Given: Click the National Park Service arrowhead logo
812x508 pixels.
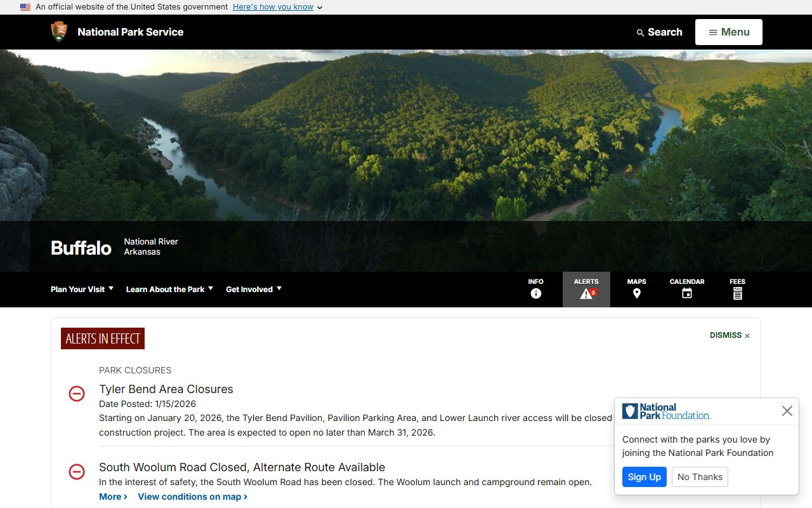Looking at the screenshot, I should point(59,32).
